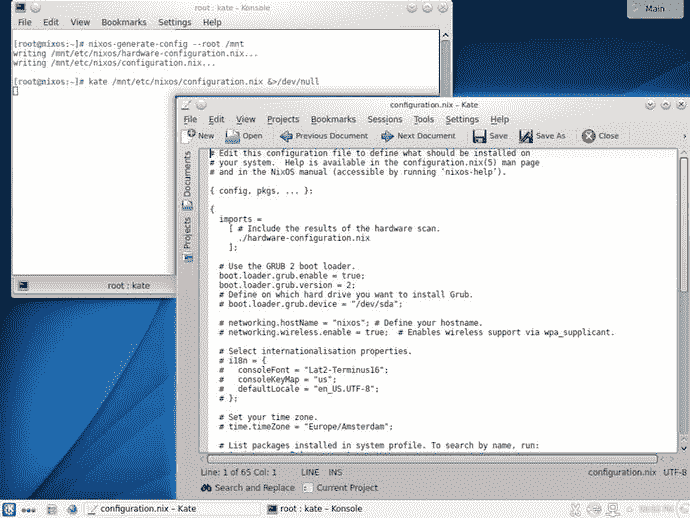Choose Save As in Kate toolbar
690x518 pixels.
[x=542, y=136]
